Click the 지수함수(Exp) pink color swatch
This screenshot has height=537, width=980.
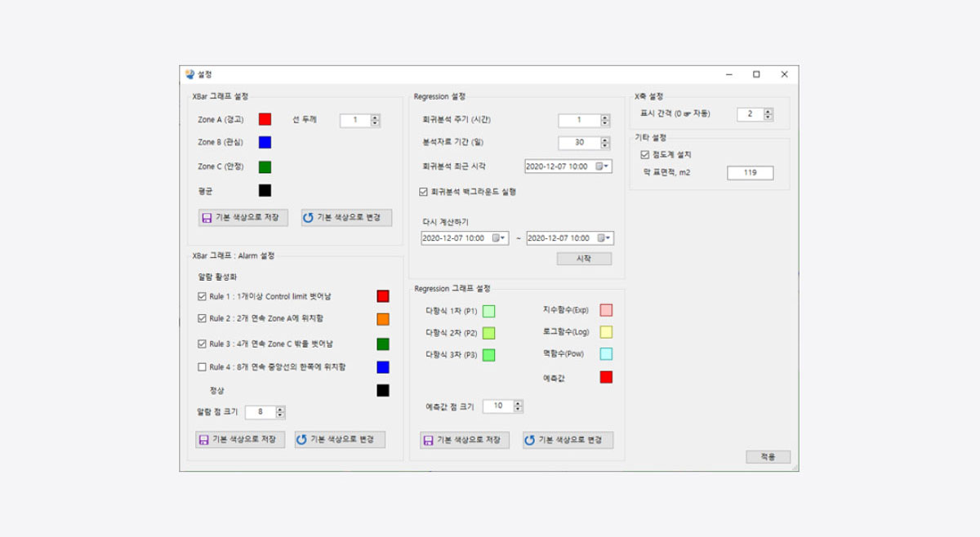point(606,310)
